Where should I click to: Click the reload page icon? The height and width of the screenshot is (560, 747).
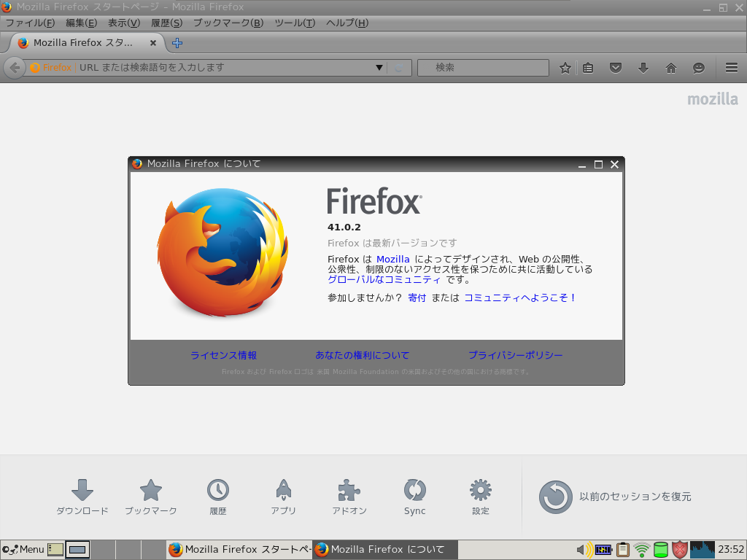[399, 68]
